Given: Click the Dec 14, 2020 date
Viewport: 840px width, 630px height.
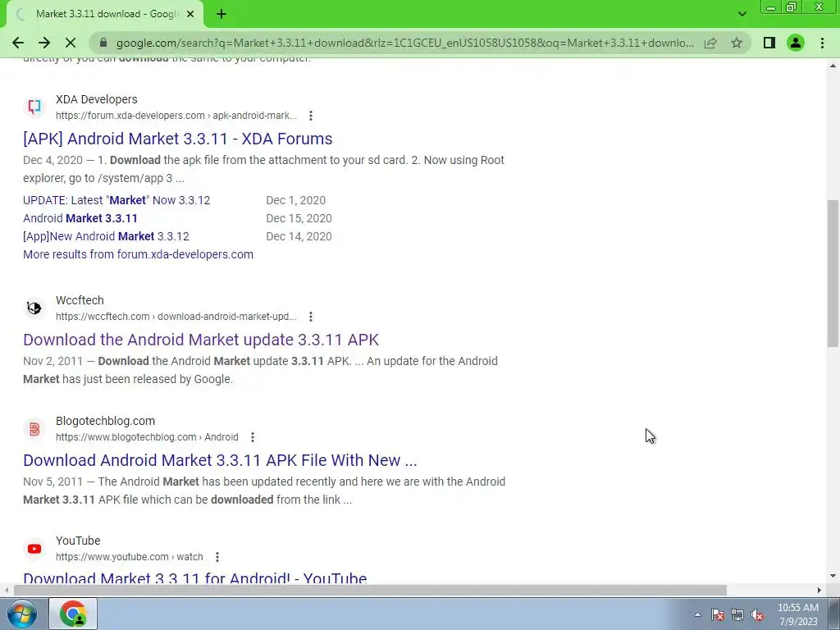Looking at the screenshot, I should pyautogui.click(x=299, y=236).
